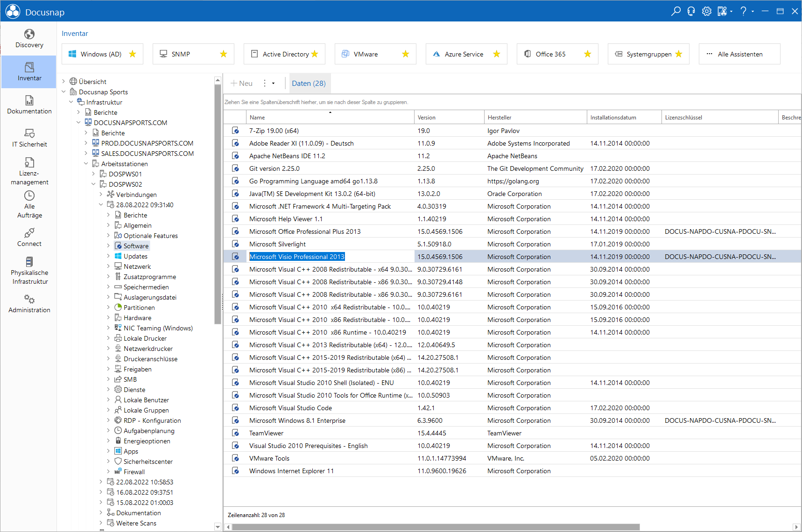Screen dimensions: 802x532
Task: Toggle favorite star on VMware
Action: [x=406, y=54]
